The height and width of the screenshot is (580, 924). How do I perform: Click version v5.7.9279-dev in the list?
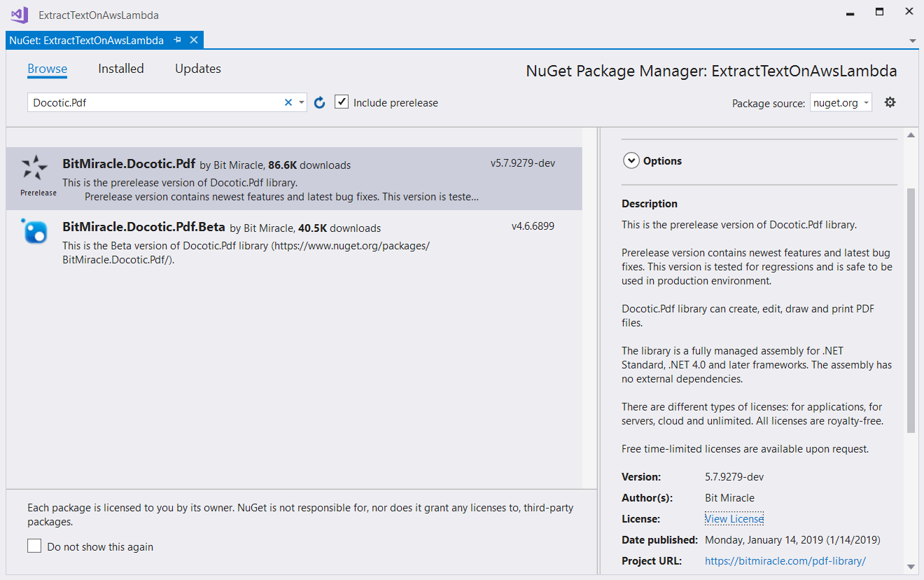coord(523,163)
